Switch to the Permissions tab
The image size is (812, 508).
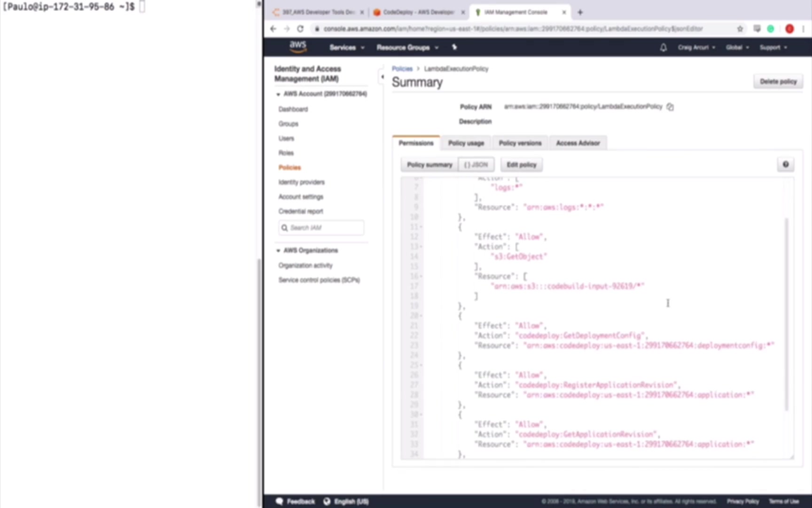point(416,143)
